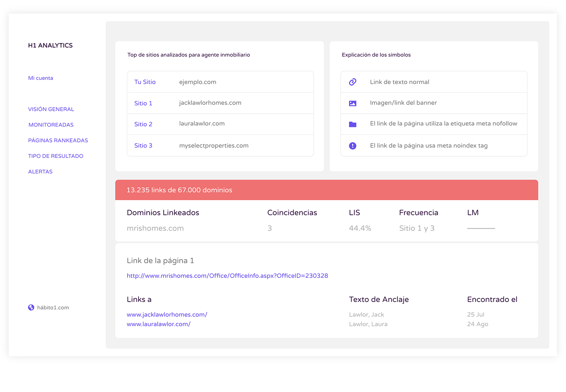Click the folder icon for nofollow meta tag
Image resolution: width=566 pixels, height=392 pixels.
tap(352, 124)
